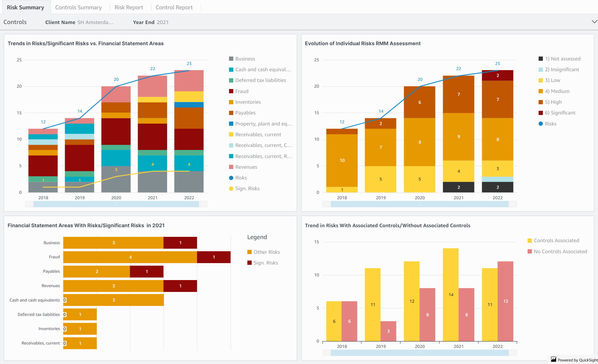Click the yellow Sign. Risks legend circle
The image size is (598, 364).
click(x=231, y=188)
